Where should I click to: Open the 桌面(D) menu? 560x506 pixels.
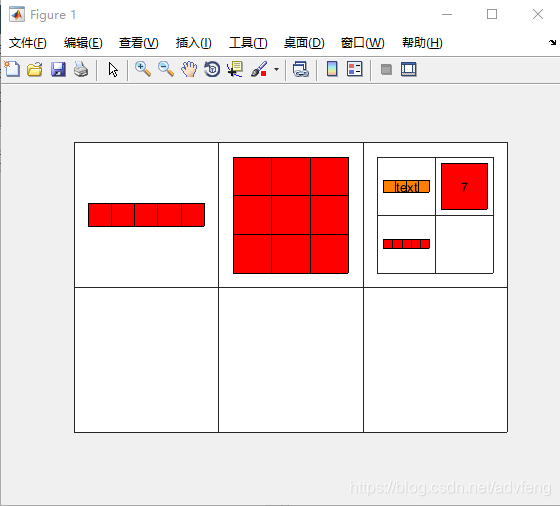[x=304, y=43]
